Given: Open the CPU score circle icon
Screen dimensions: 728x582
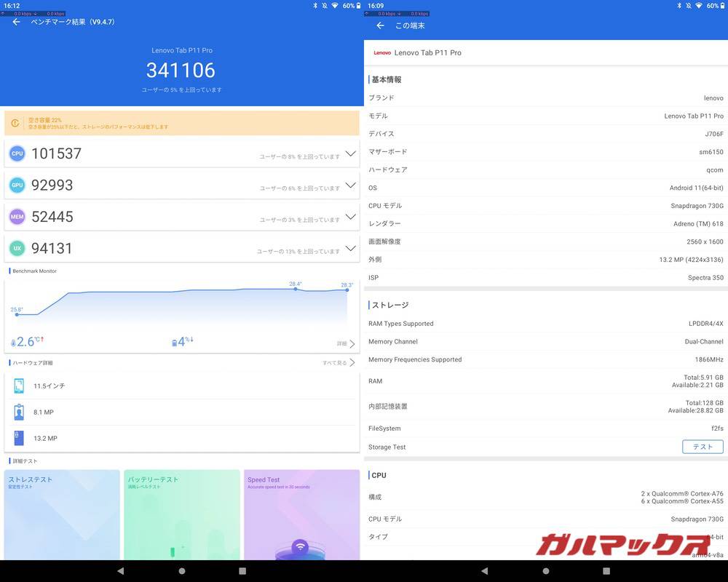Looking at the screenshot, I should (17, 153).
